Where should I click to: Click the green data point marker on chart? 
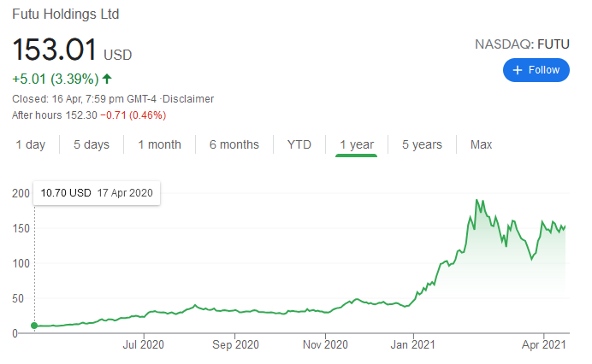34,326
